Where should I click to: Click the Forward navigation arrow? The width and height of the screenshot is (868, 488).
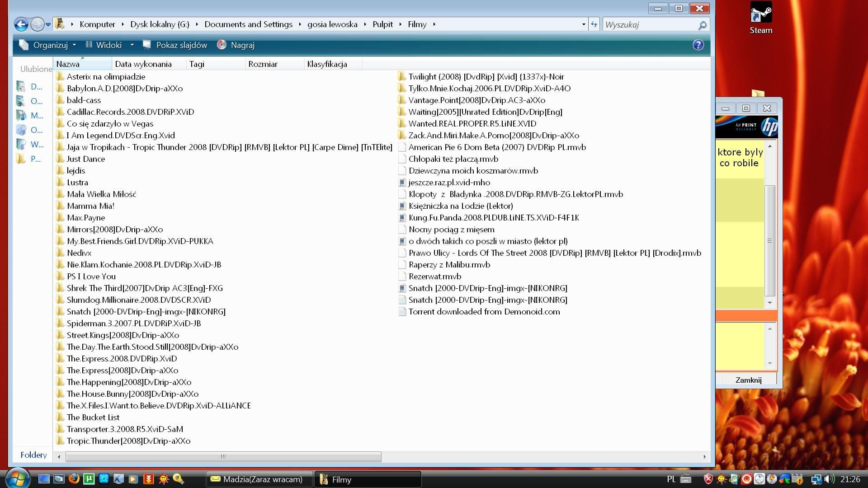(x=37, y=24)
